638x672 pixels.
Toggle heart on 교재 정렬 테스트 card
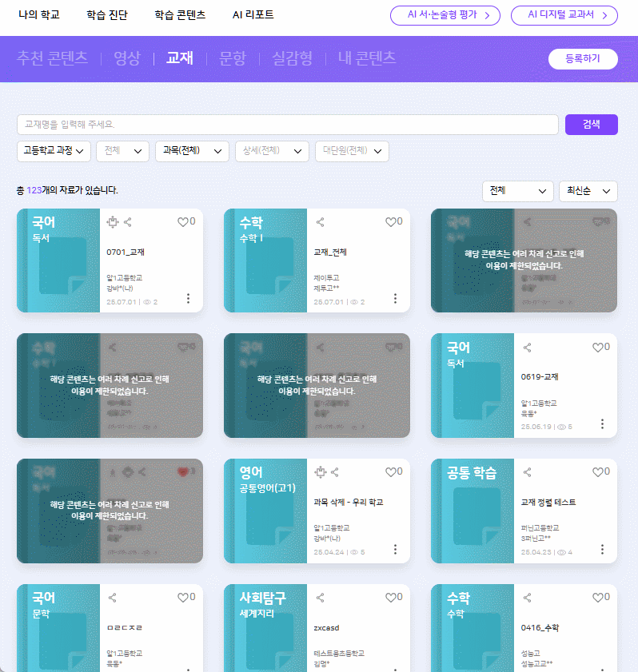pyautogui.click(x=596, y=472)
